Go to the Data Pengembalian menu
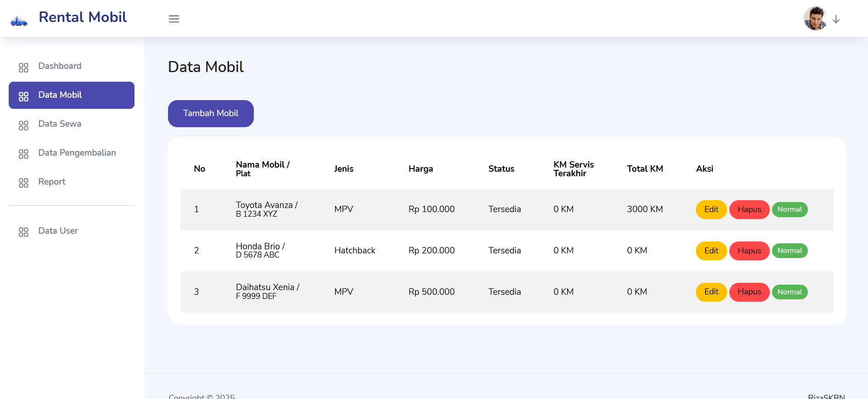Viewport: 868px width, 399px height. coord(77,153)
